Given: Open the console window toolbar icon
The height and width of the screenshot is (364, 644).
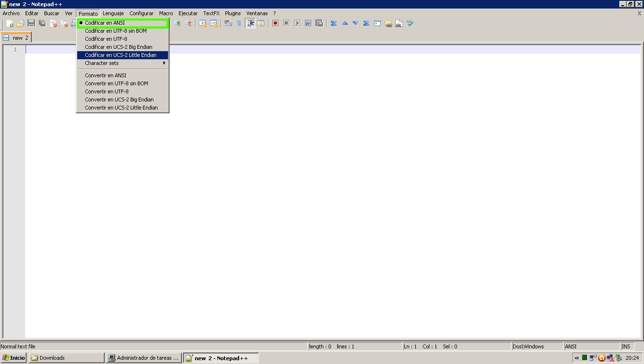Looking at the screenshot, I should pos(377,23).
